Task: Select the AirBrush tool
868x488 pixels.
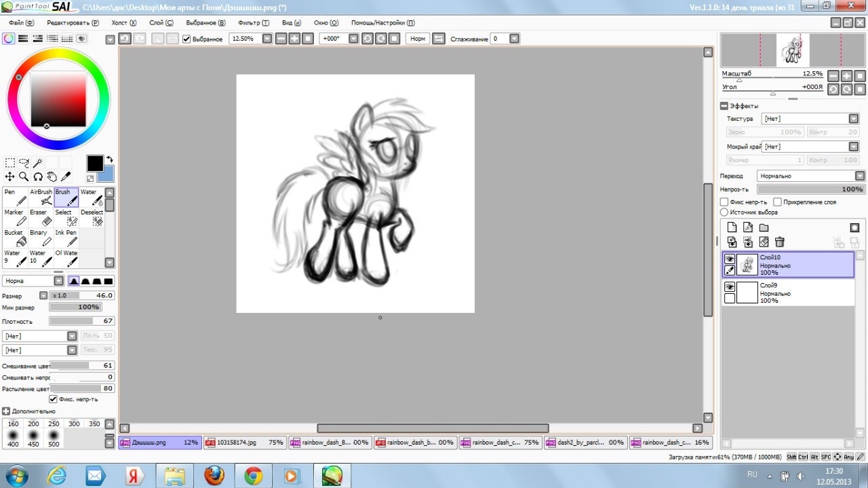Action: click(x=41, y=197)
